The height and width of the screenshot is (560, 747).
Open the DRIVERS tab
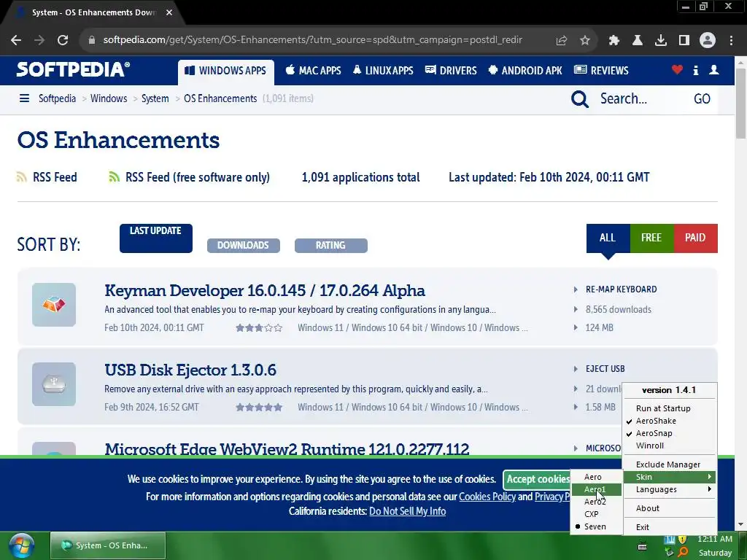(x=451, y=71)
